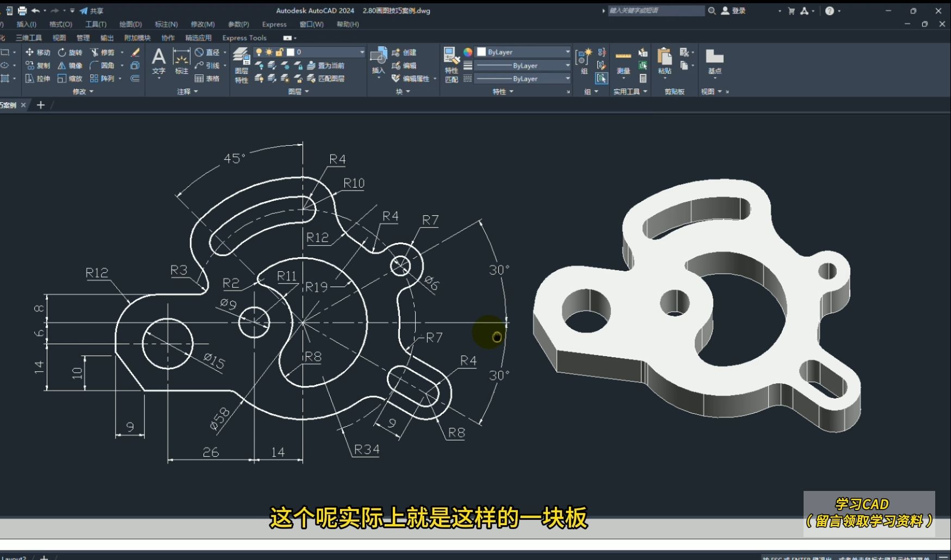Click the layer Off button
Image resolution: width=951 pixels, height=560 pixels.
(259, 65)
